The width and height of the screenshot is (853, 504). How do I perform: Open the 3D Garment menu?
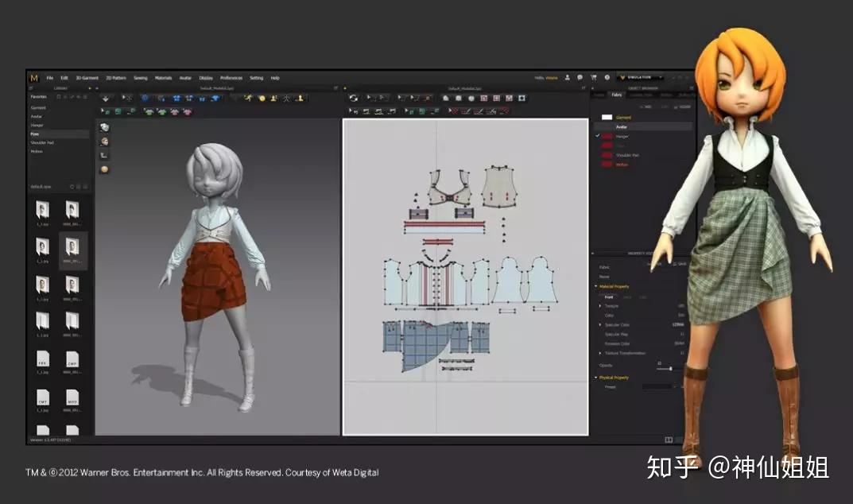pyautogui.click(x=87, y=78)
